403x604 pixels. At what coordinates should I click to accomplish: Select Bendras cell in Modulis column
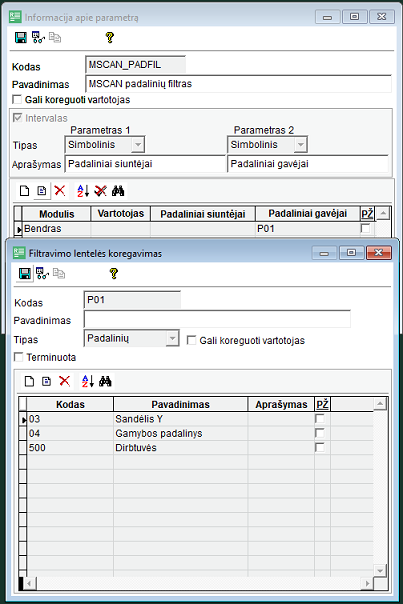[x=57, y=228]
